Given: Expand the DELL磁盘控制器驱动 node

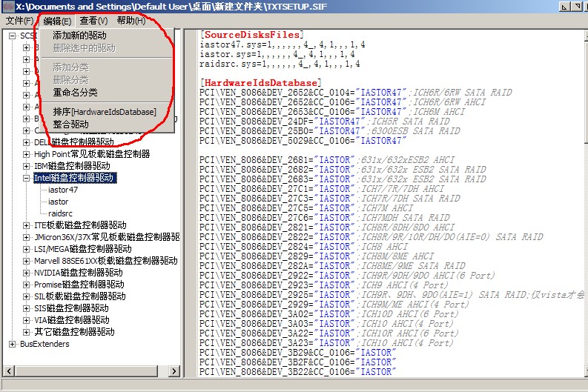Looking at the screenshot, I should 26,142.
